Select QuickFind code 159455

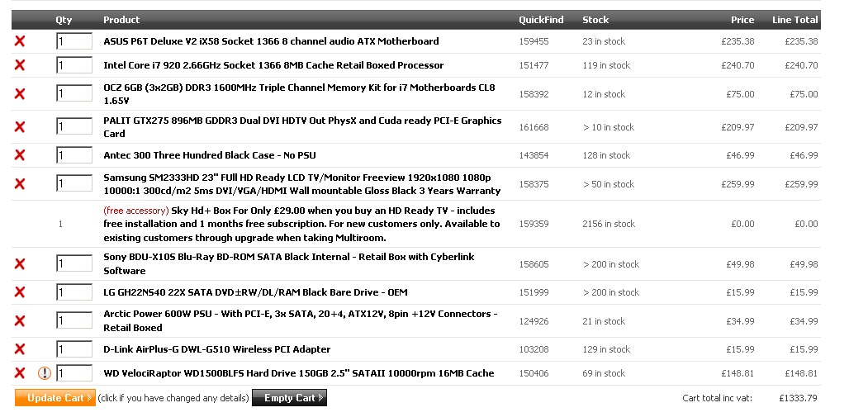pyautogui.click(x=534, y=41)
